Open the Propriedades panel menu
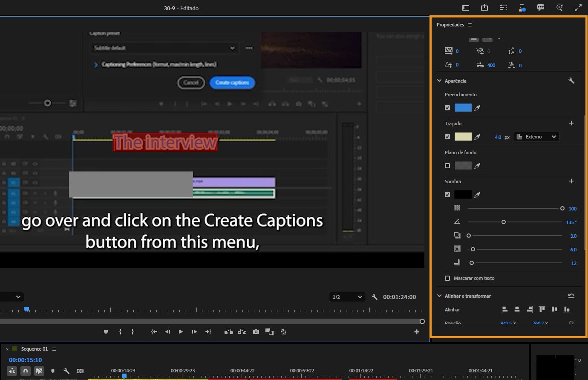Image resolution: width=588 pixels, height=380 pixels. [470, 25]
